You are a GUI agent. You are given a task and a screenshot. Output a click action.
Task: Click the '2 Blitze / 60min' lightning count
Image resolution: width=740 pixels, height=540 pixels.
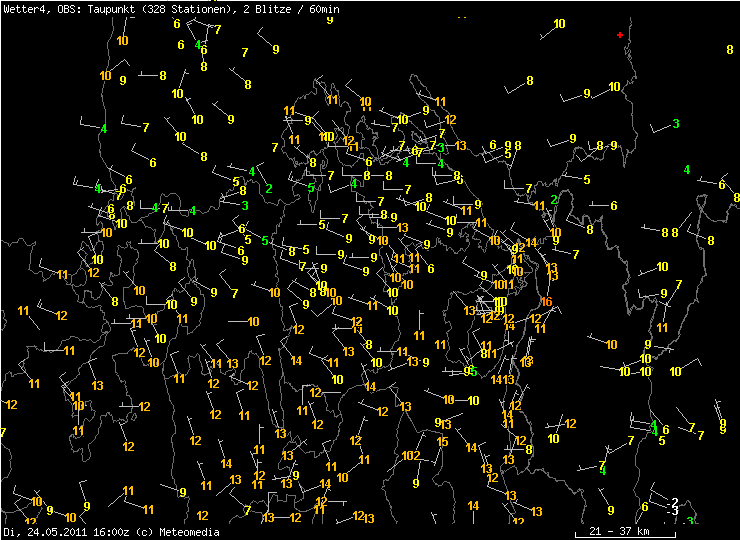291,9
